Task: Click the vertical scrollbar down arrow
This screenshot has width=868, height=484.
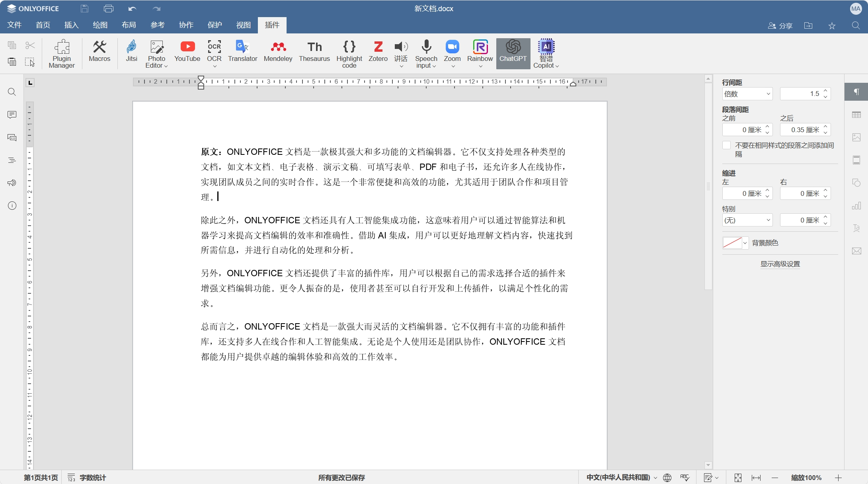Action: [708, 465]
